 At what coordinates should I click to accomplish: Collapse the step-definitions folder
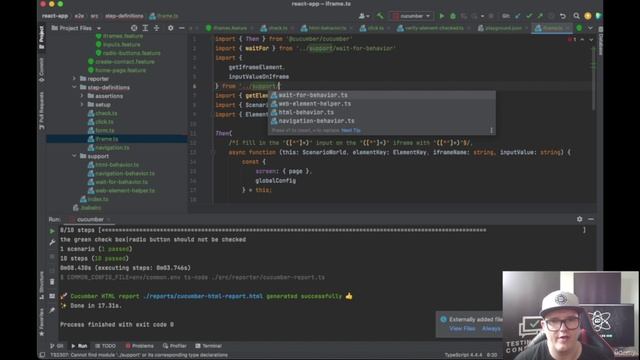pos(74,87)
